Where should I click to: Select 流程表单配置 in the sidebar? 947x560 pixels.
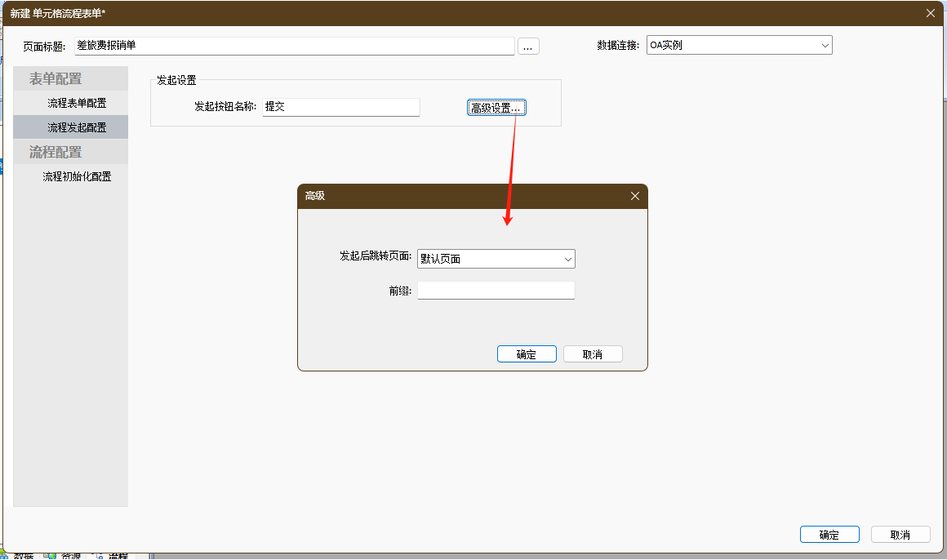[77, 104]
